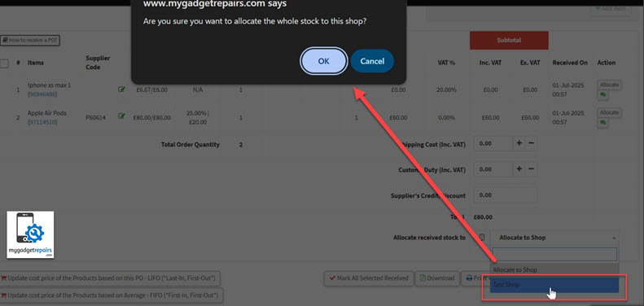The width and height of the screenshot is (644, 306).
Task: Click Mark All Selected Received
Action: (369, 278)
